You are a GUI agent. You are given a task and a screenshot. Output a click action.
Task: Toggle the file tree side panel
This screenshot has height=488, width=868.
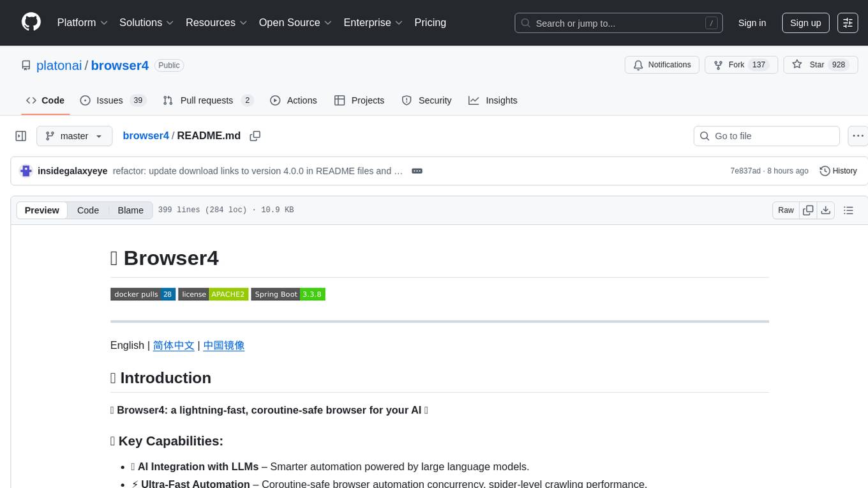click(21, 136)
